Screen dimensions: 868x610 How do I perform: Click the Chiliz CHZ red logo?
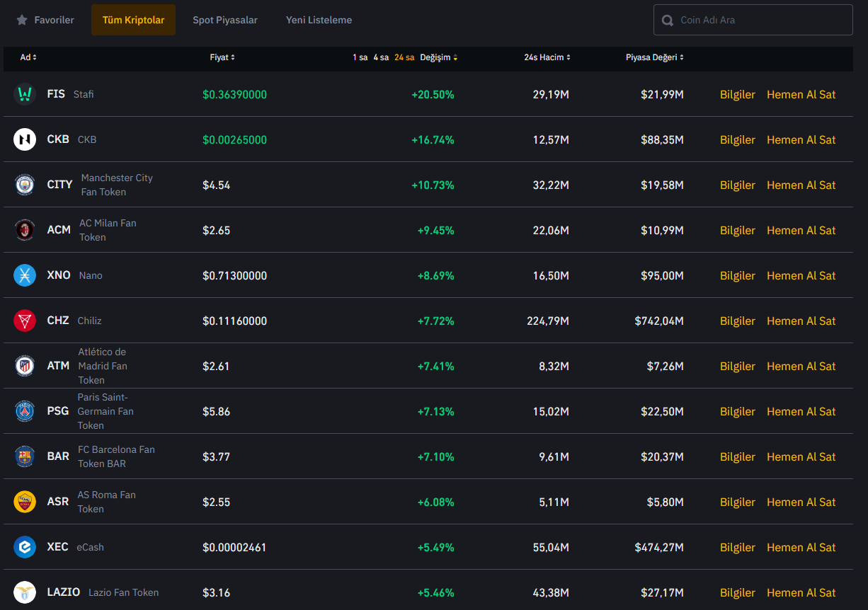click(x=25, y=321)
